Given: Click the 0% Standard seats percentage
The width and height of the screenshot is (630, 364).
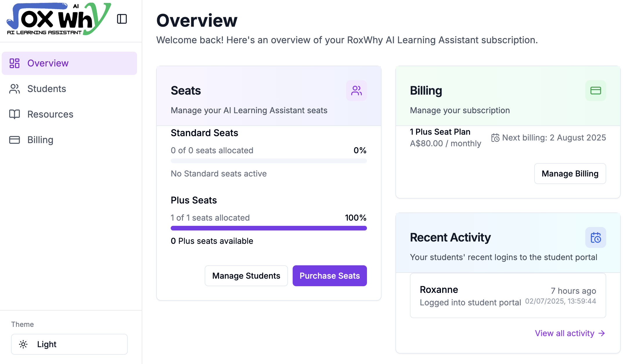Looking at the screenshot, I should 360,150.
